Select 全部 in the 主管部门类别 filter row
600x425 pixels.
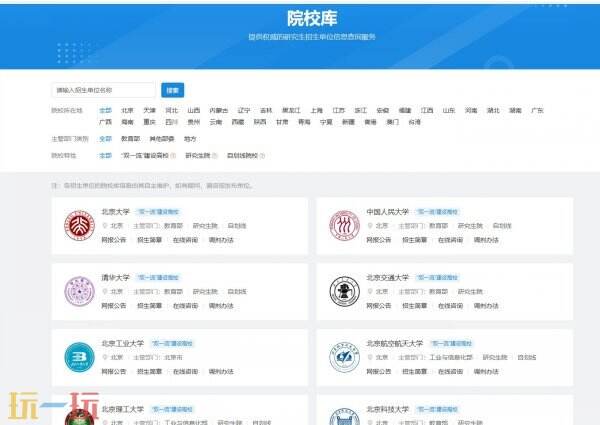point(105,139)
